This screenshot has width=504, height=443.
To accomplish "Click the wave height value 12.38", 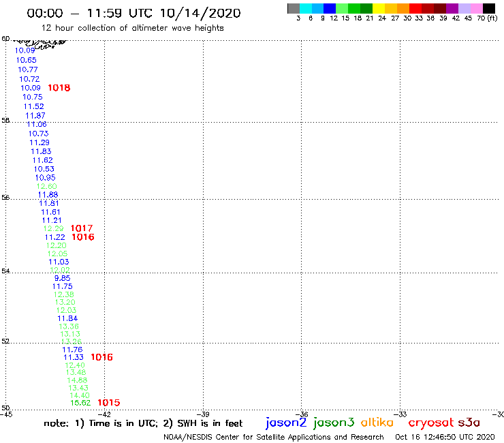I will pyautogui.click(x=63, y=294).
